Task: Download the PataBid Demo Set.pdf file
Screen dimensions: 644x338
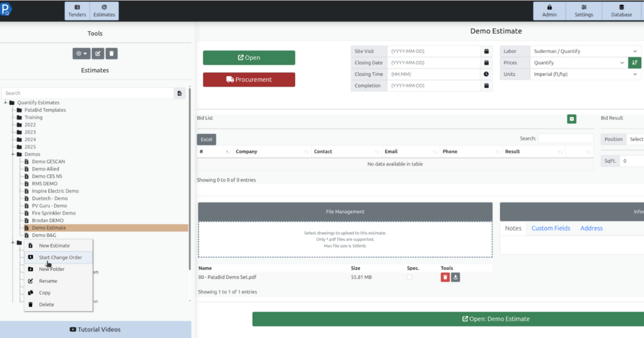Action: point(455,277)
